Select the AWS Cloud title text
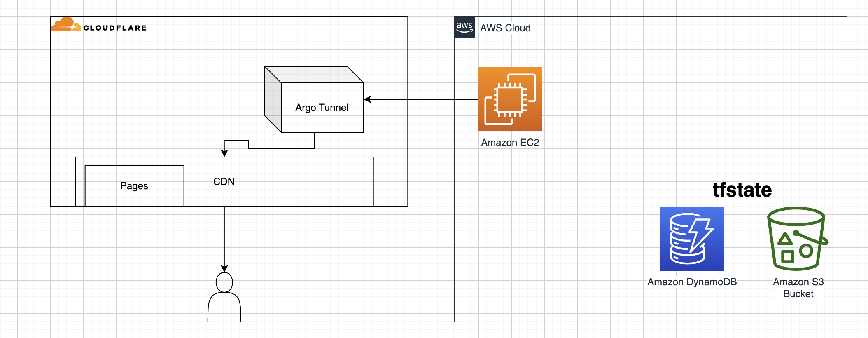The image size is (868, 338). 505,28
